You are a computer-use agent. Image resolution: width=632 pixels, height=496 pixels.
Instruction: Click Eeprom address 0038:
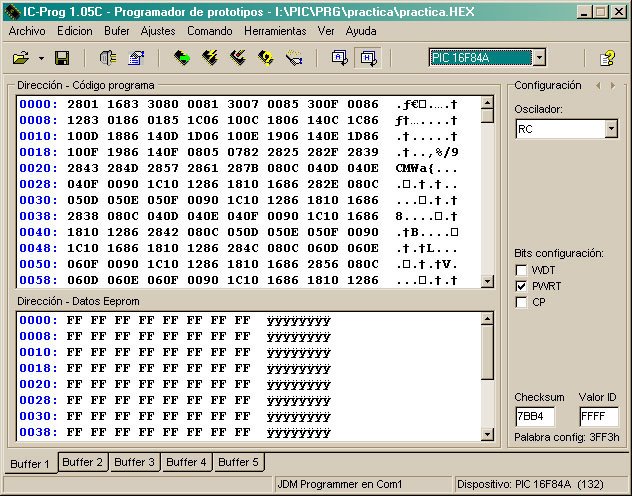[x=38, y=432]
